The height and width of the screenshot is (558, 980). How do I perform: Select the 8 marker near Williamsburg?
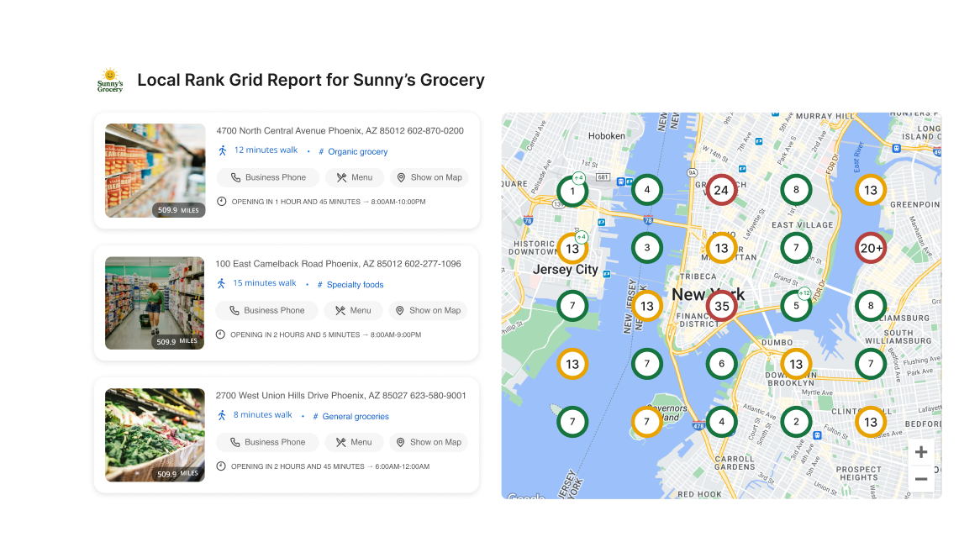[x=871, y=306]
